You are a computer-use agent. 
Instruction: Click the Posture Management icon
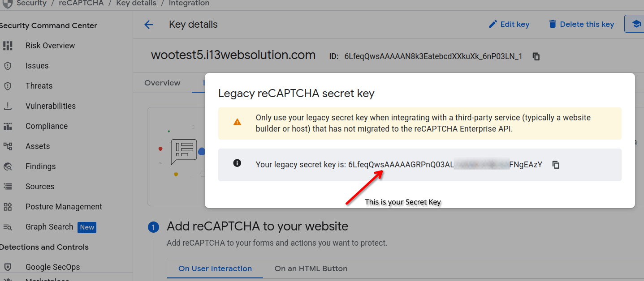[8, 207]
